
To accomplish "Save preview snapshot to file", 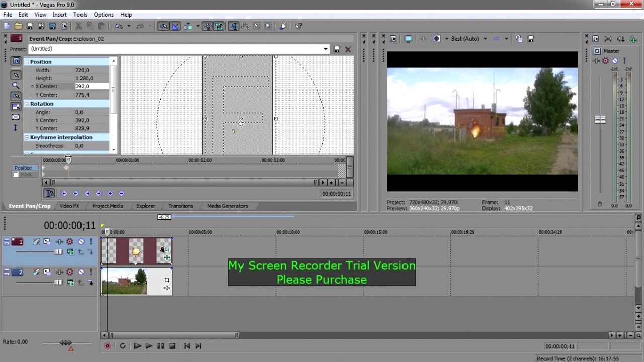I will click(531, 39).
